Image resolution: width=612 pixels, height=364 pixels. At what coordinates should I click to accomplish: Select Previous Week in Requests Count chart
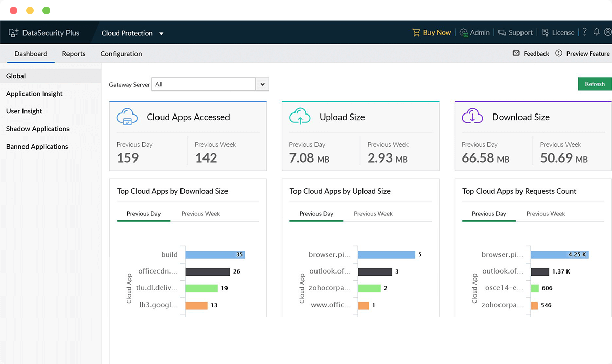(x=546, y=214)
